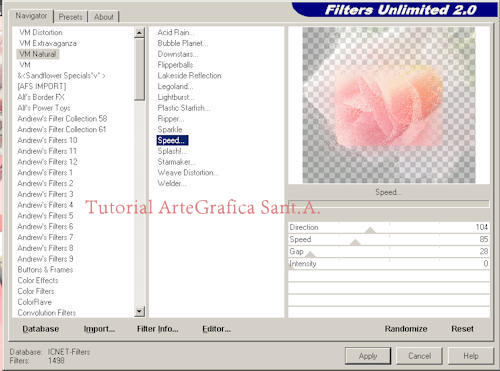Click the rose preview thumbnail

(389, 105)
